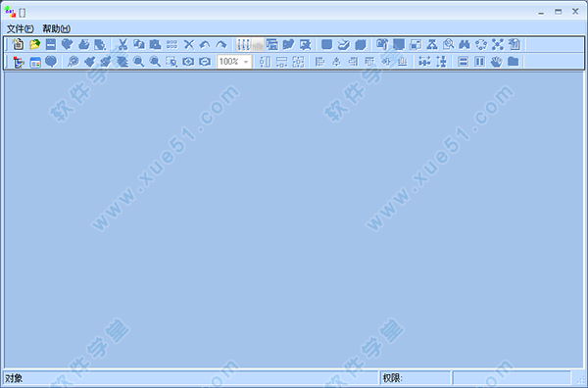Click the Copy icon
This screenshot has height=388, width=588.
[139, 44]
